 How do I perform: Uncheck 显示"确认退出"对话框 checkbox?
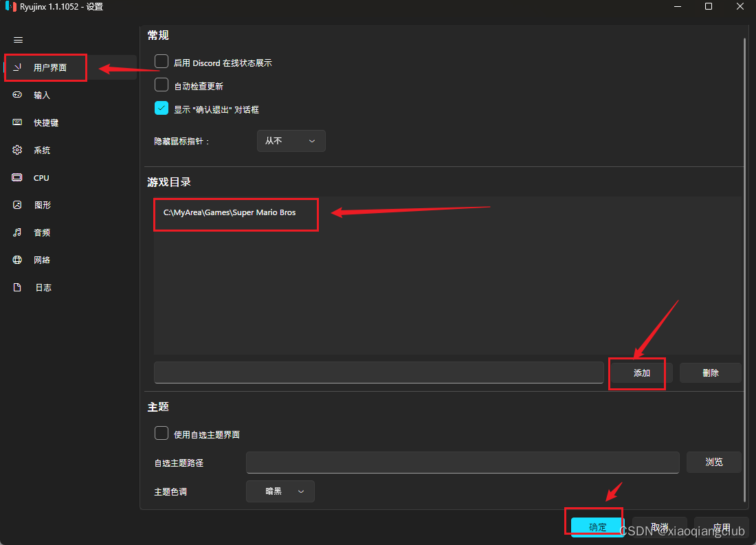[162, 108]
